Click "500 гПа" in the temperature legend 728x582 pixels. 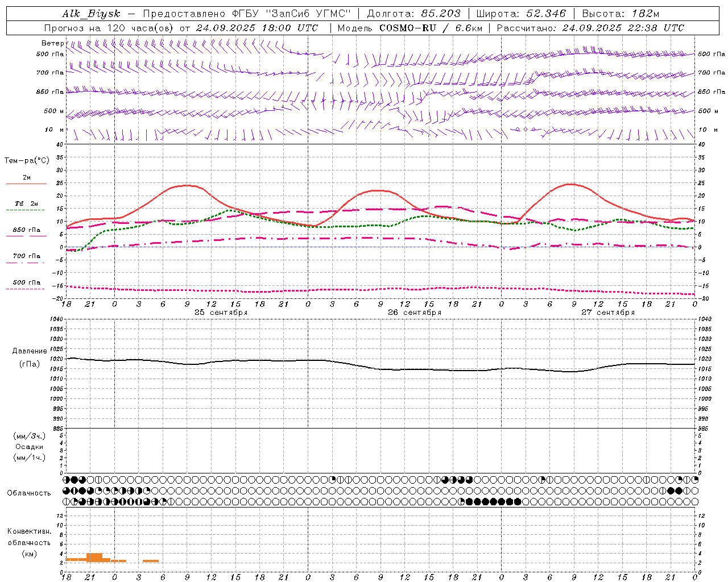[x=27, y=282]
